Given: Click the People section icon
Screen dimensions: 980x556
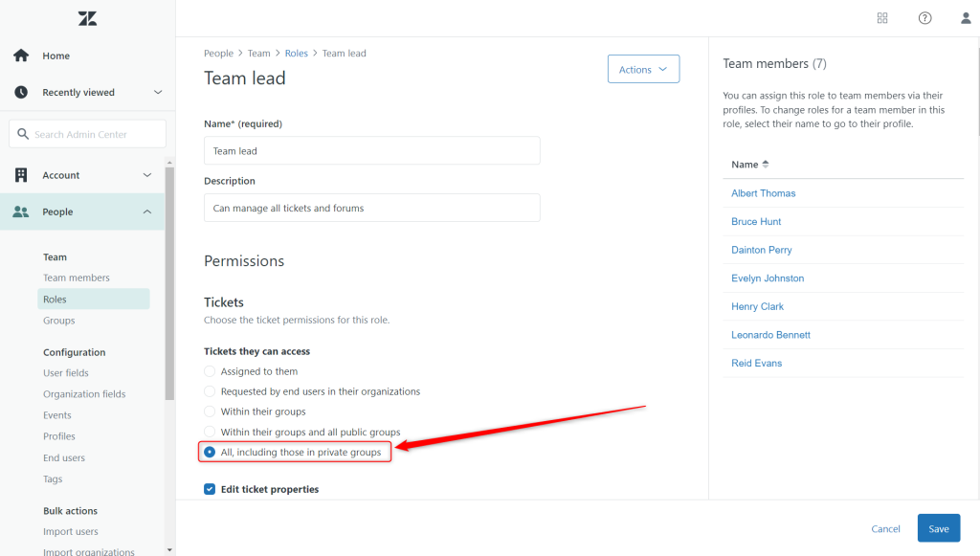Looking at the screenshot, I should tap(20, 211).
